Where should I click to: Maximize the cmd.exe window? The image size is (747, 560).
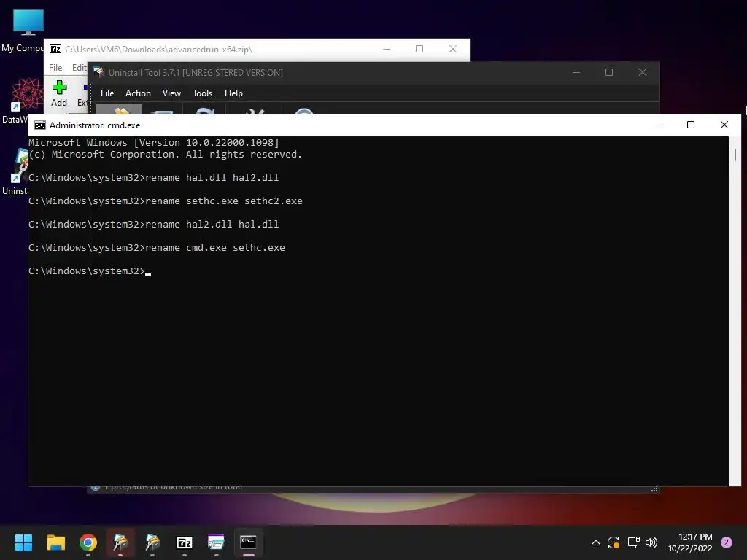[691, 125]
